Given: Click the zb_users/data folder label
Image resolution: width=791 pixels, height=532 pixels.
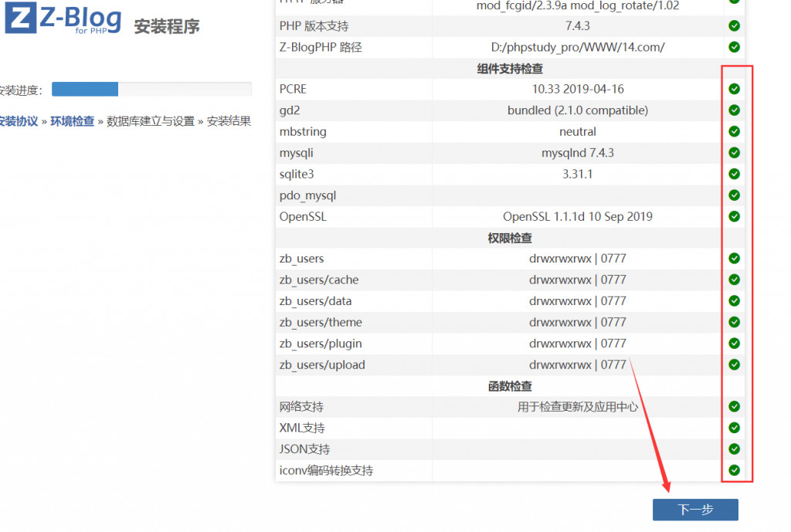Looking at the screenshot, I should (x=315, y=301).
